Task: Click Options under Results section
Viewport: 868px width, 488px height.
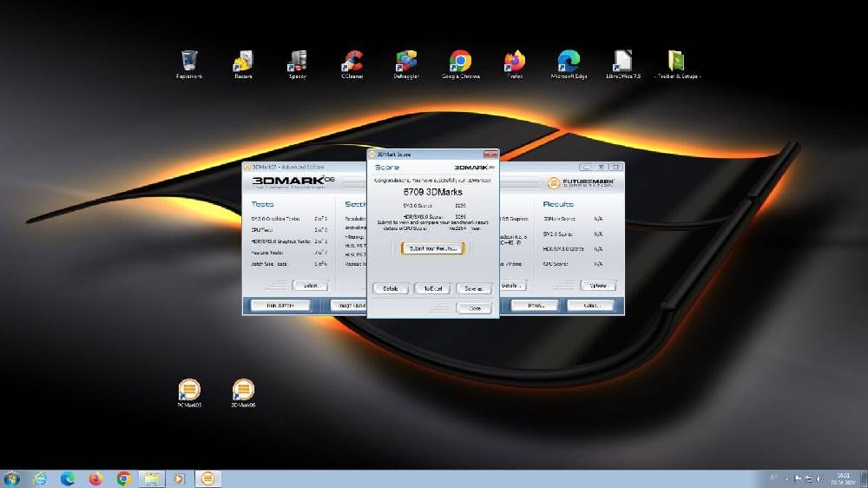Action: (598, 286)
